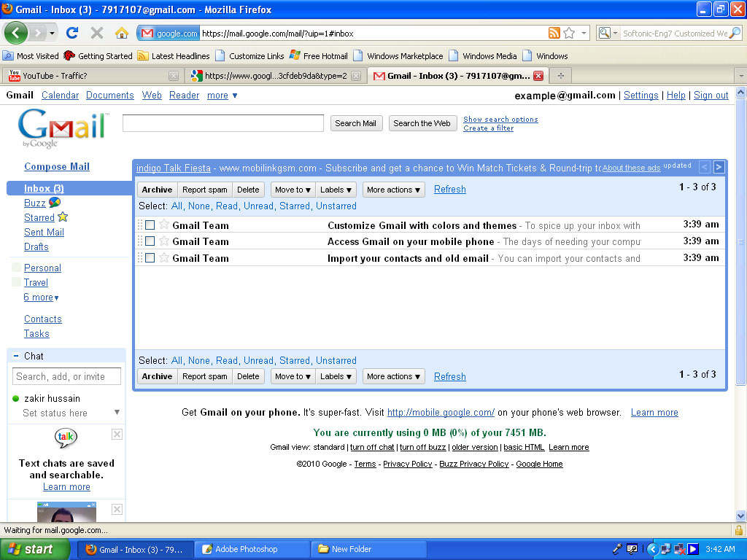Click the Windows start button
Screen dimensions: 747x560
35,549
